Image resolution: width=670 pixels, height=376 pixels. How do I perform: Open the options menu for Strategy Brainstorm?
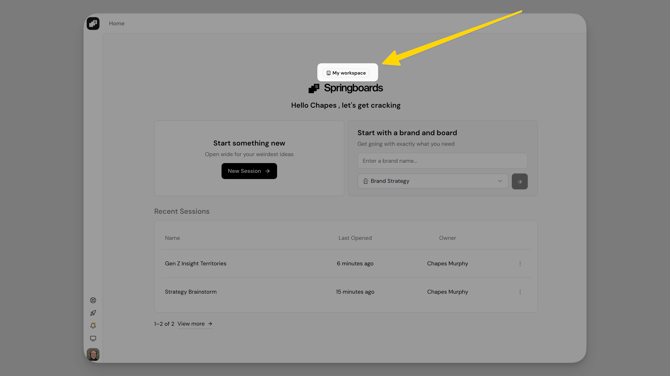point(520,292)
